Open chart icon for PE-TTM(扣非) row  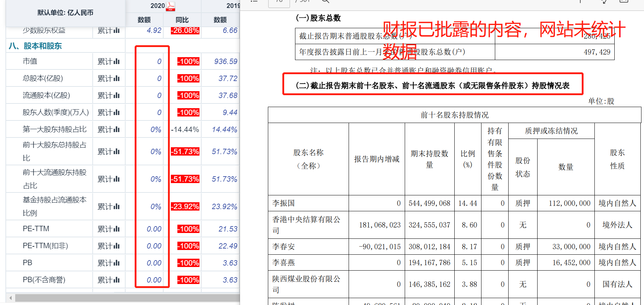pyautogui.click(x=116, y=246)
